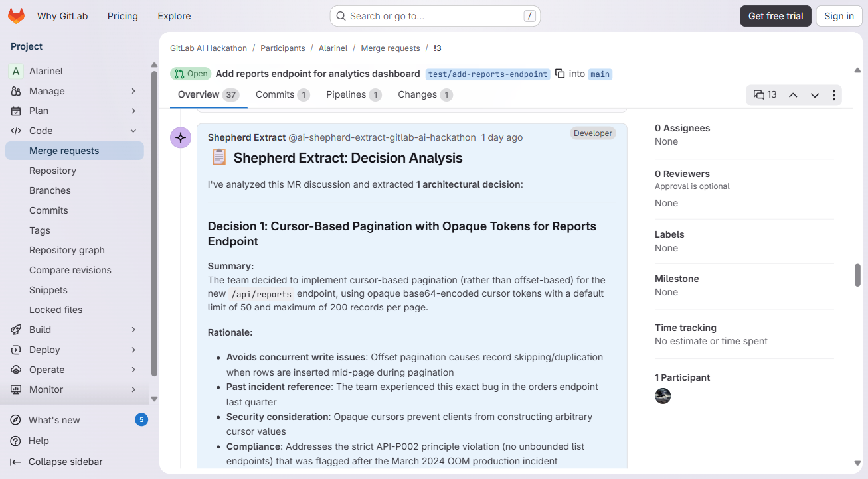Focus the Search or go to field
868x479 pixels.
coord(435,16)
